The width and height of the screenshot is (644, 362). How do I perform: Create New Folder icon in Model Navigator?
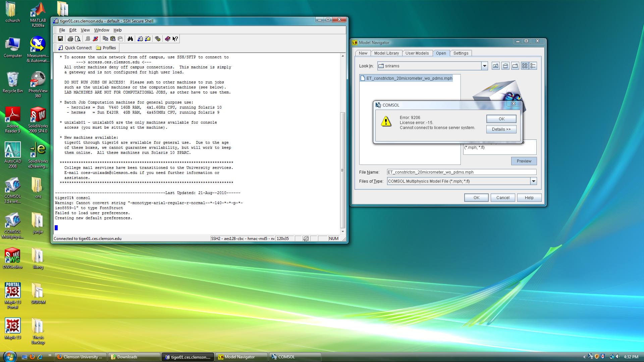point(515,66)
